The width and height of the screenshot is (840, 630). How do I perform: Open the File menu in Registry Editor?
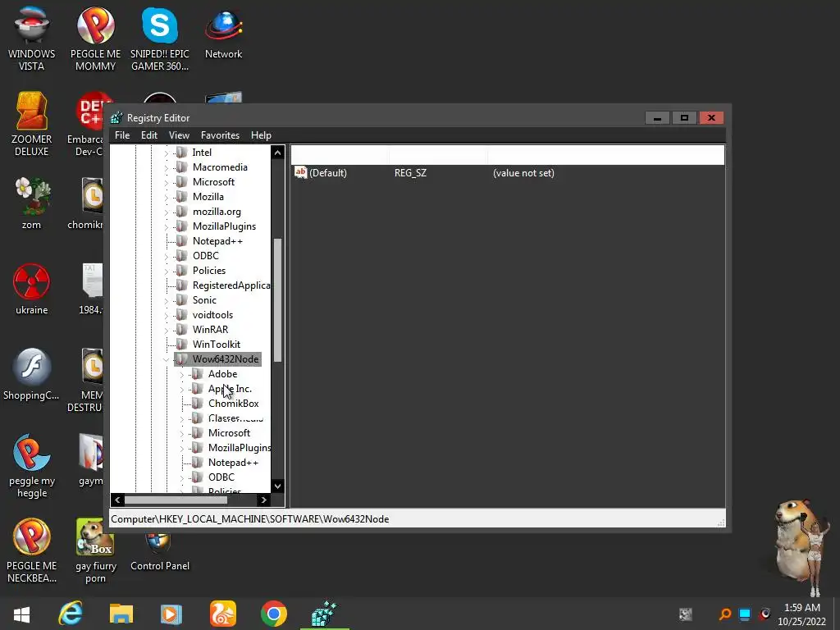(122, 135)
